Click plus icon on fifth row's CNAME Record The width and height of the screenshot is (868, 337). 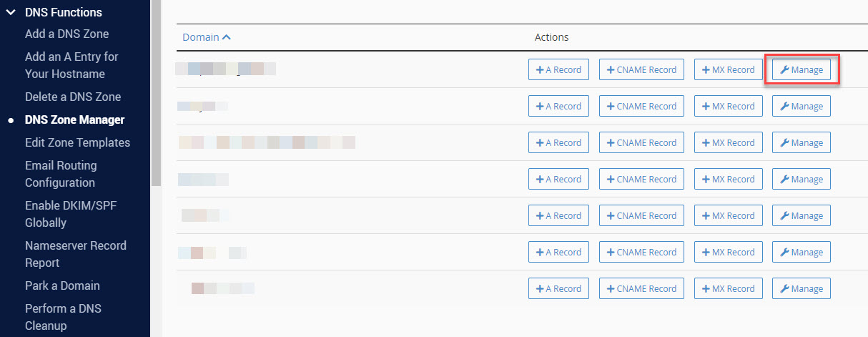(611, 216)
